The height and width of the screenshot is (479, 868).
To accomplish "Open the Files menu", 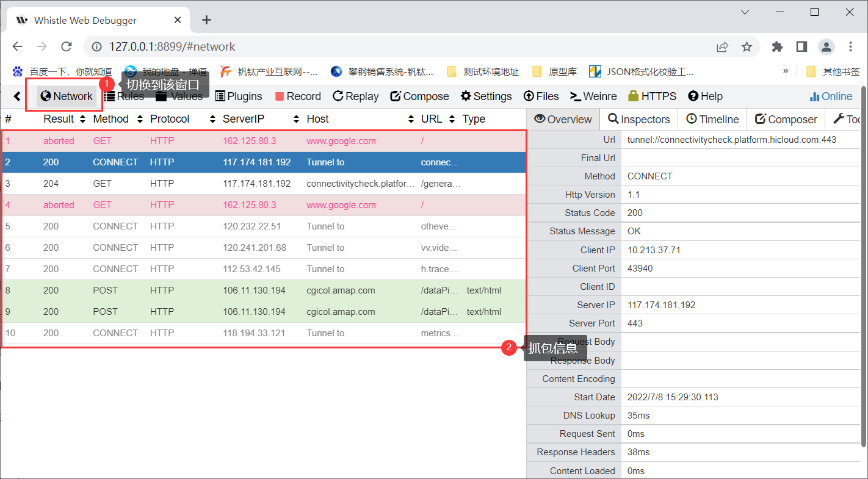I will (541, 96).
